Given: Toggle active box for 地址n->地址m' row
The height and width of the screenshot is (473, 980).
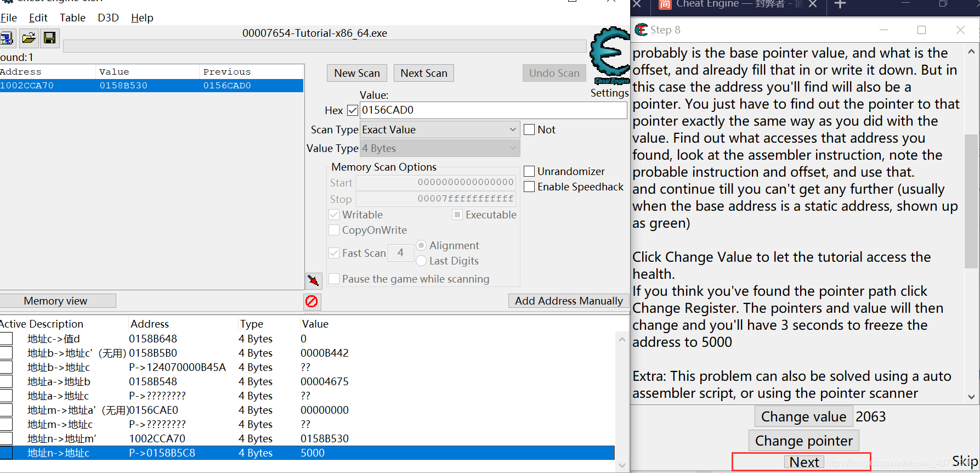Looking at the screenshot, I should 6,438.
